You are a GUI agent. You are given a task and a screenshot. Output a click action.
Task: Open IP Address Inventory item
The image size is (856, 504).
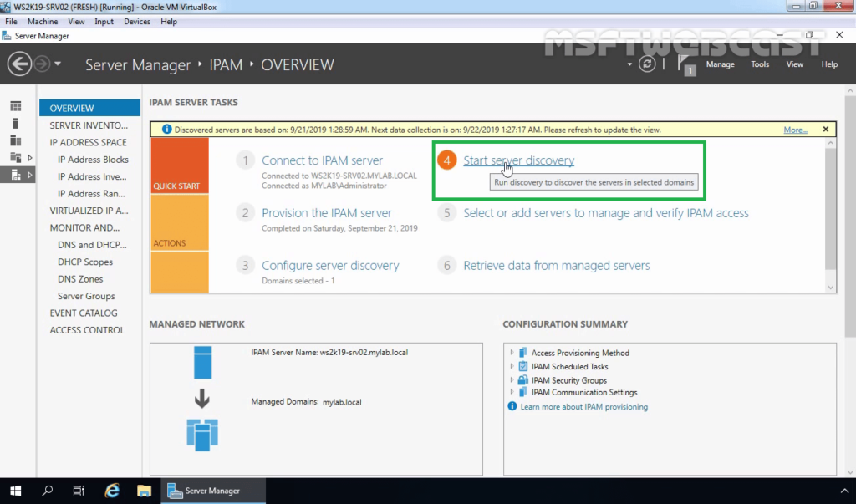click(x=92, y=176)
